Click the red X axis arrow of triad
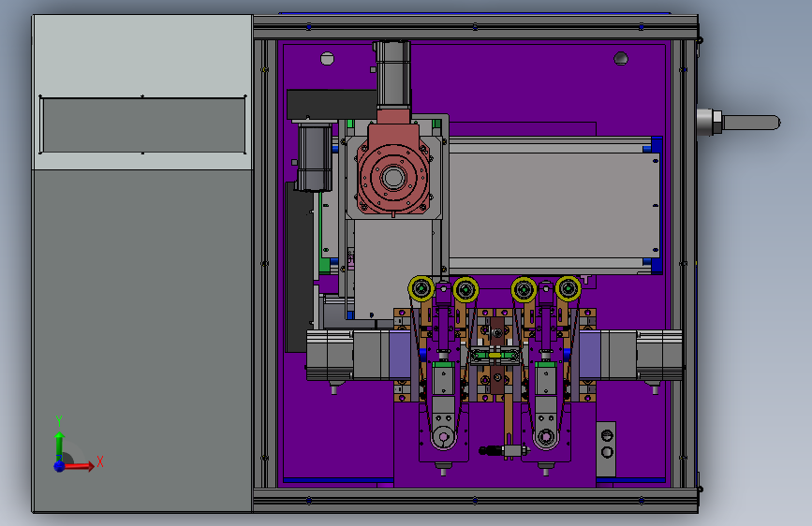 [79, 466]
